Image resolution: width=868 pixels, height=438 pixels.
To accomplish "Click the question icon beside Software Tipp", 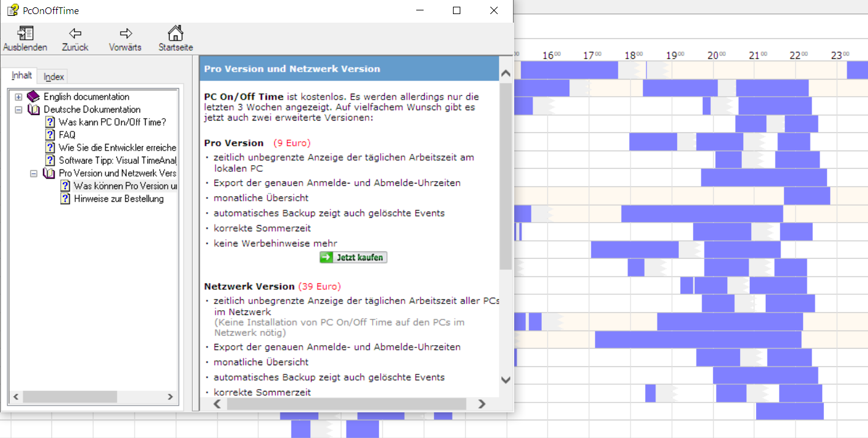I will pyautogui.click(x=50, y=161).
